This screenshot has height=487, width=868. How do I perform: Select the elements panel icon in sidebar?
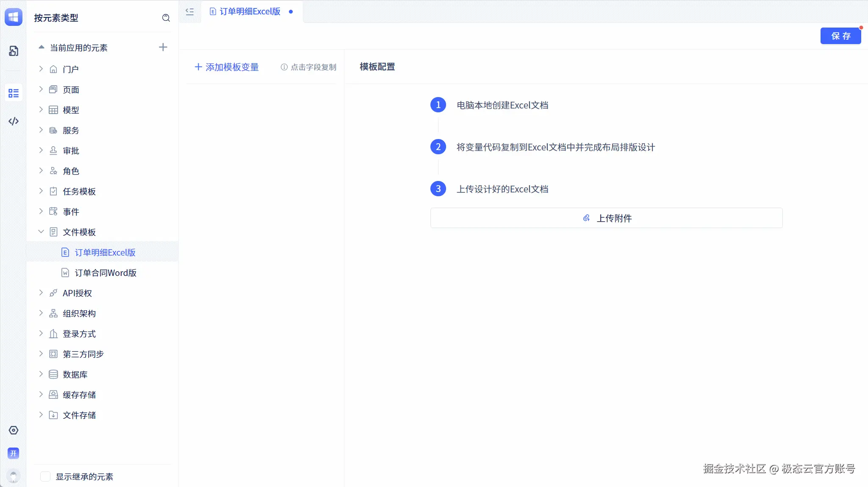(13, 93)
